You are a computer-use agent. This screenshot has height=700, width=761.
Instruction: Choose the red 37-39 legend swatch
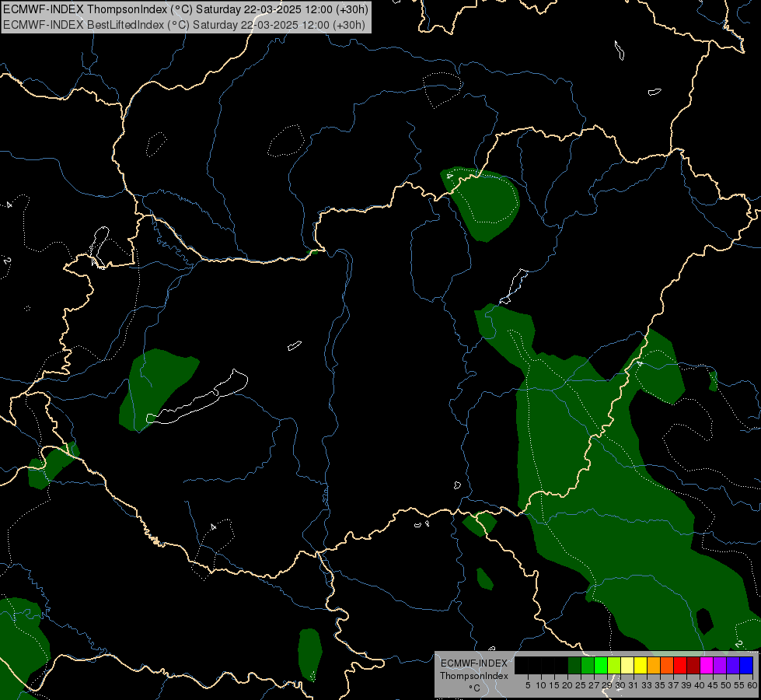(680, 665)
